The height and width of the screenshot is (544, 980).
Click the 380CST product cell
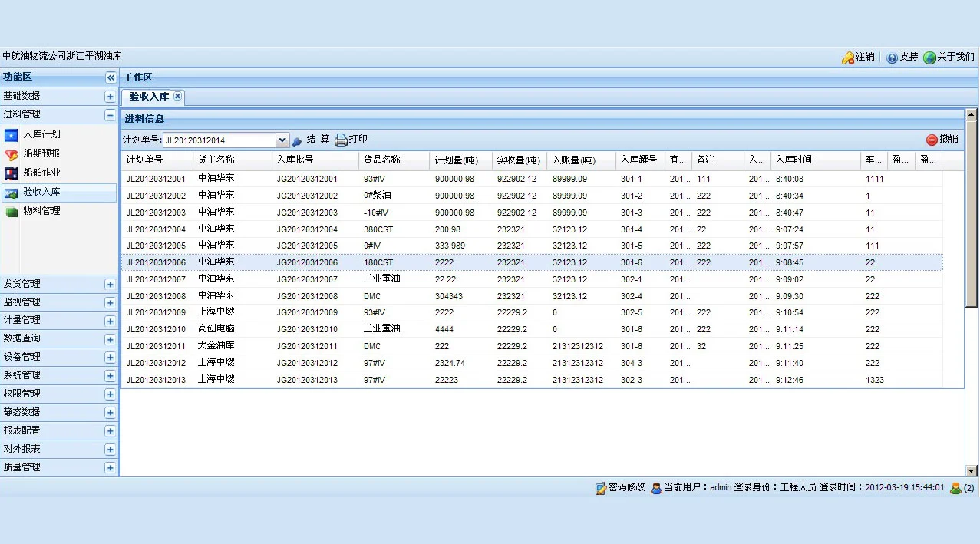378,229
